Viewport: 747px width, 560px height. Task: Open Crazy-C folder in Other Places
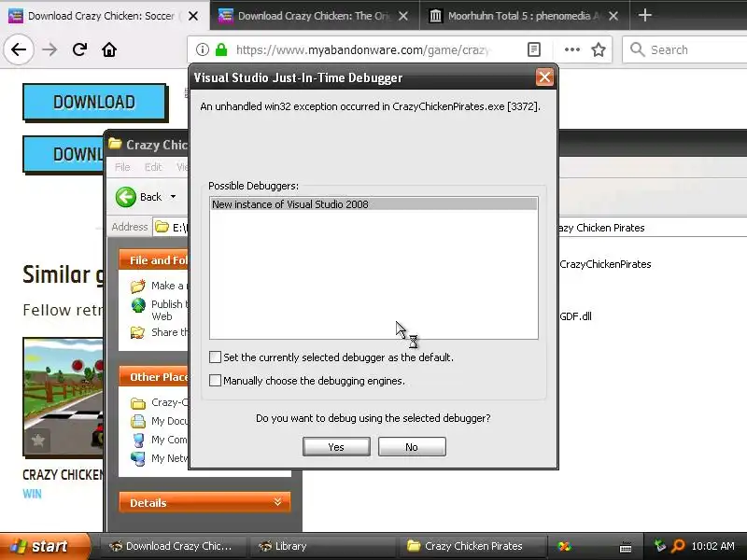159,403
